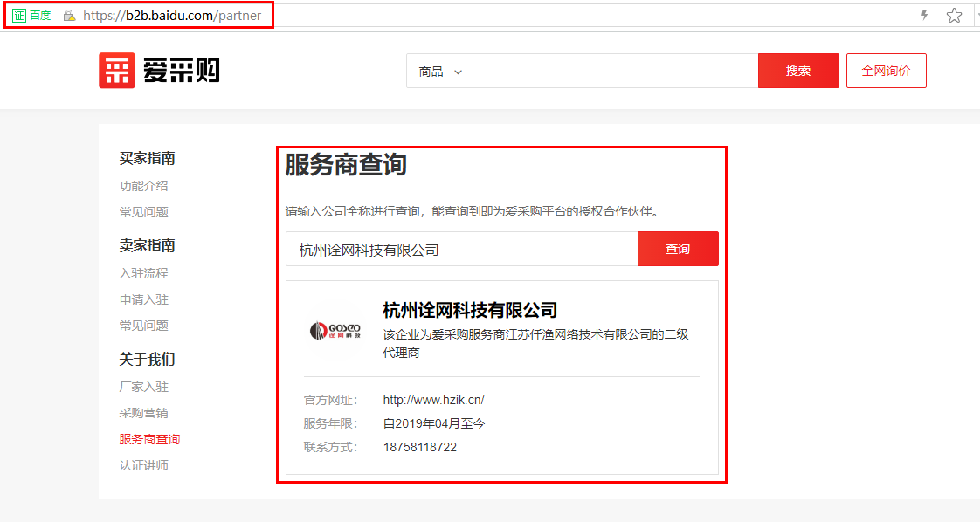Click the 关于我们 heading
The image size is (980, 522).
pos(147,360)
